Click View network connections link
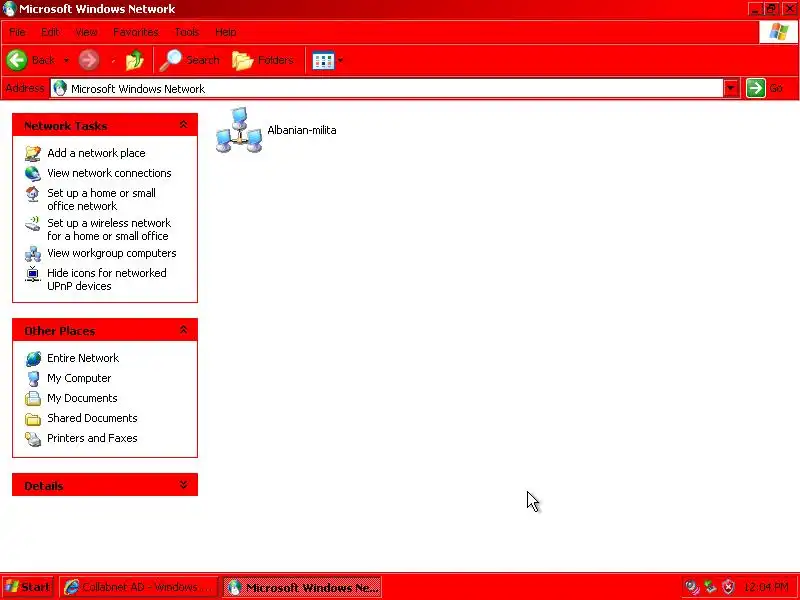Screen dimensions: 800x600 pos(109,173)
